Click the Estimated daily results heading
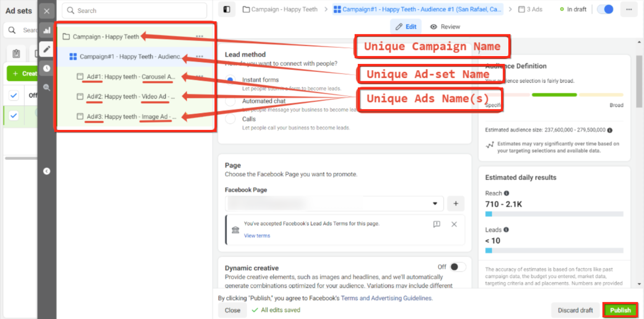644x319 pixels. click(x=521, y=178)
